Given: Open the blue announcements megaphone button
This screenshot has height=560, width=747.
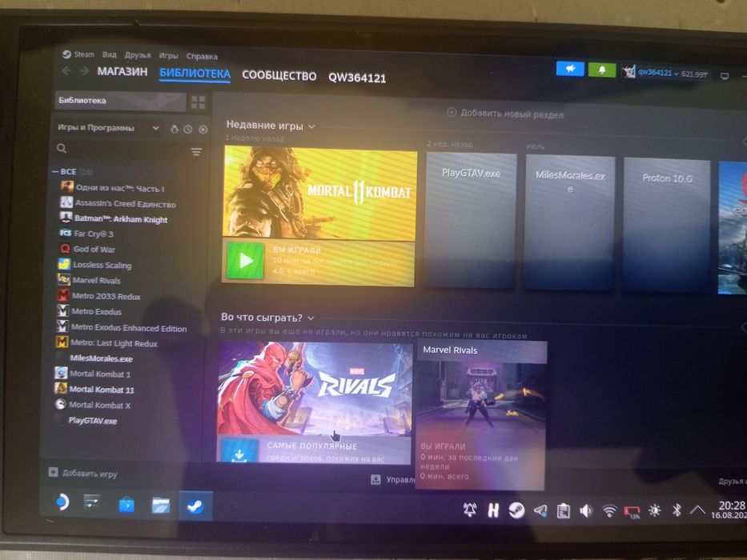Looking at the screenshot, I should tap(570, 69).
